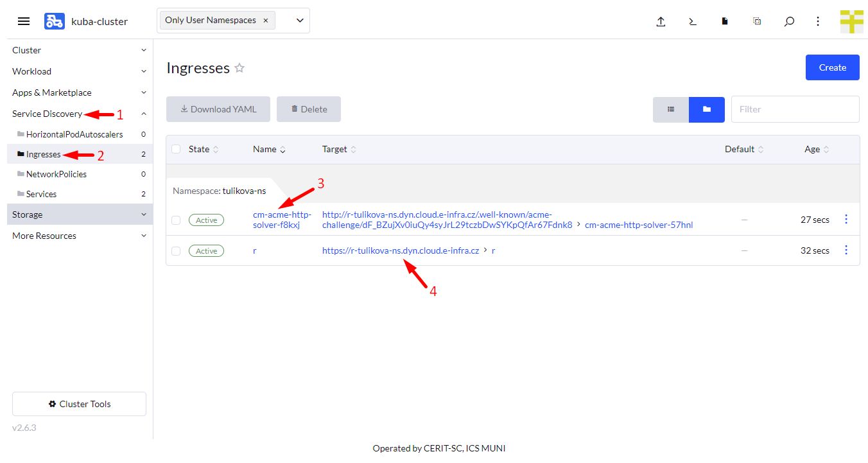The image size is (868, 463).
Task: Tick the select-all checkbox in table header
Action: 176,149
